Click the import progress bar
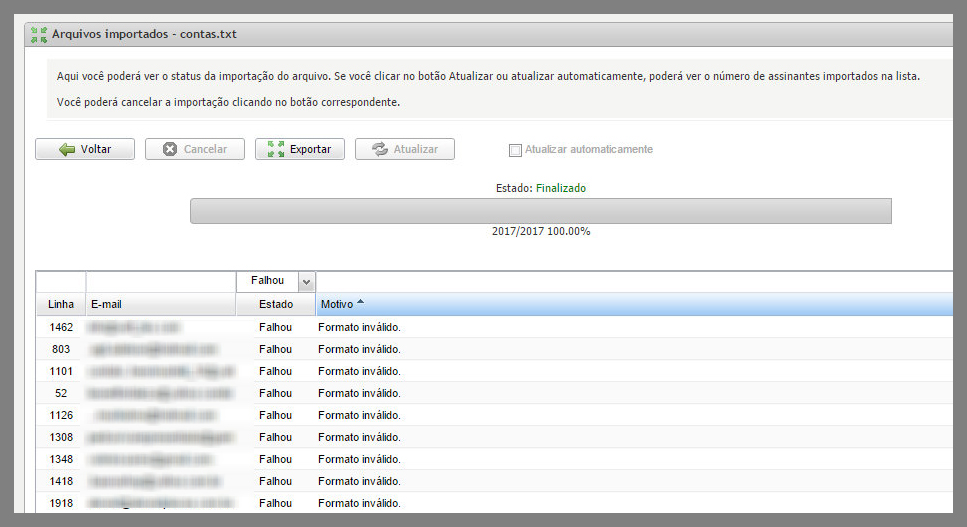967x527 pixels. coord(541,211)
